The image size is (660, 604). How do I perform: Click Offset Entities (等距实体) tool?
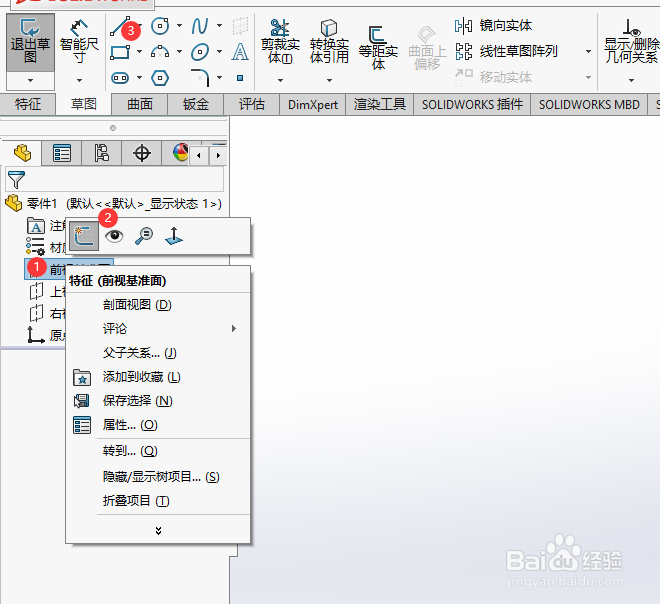coord(378,47)
